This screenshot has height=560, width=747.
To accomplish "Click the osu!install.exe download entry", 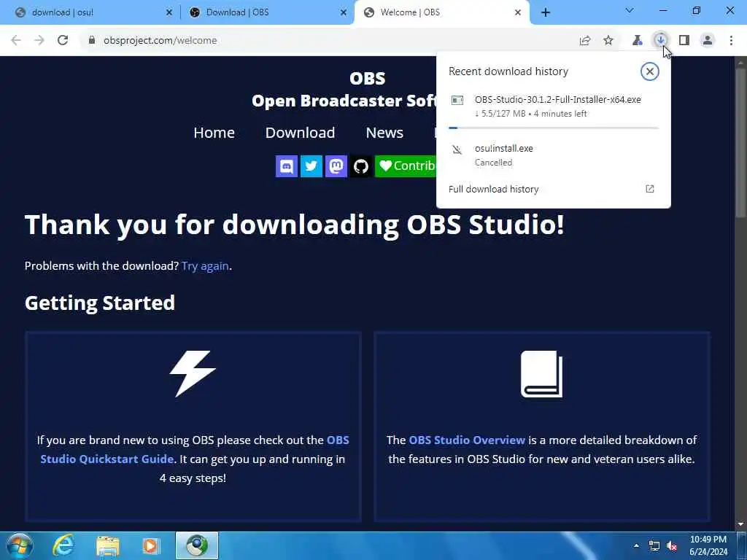I will 554,155.
